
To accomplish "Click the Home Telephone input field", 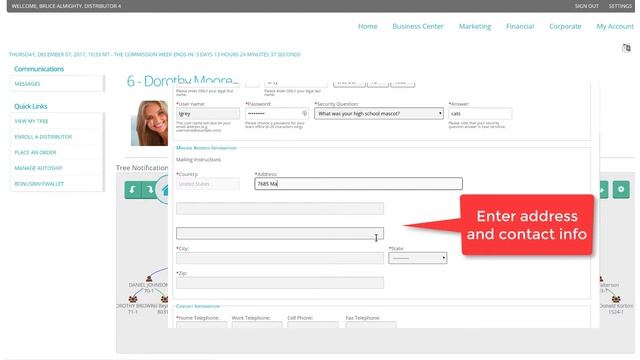I will click(201, 325).
